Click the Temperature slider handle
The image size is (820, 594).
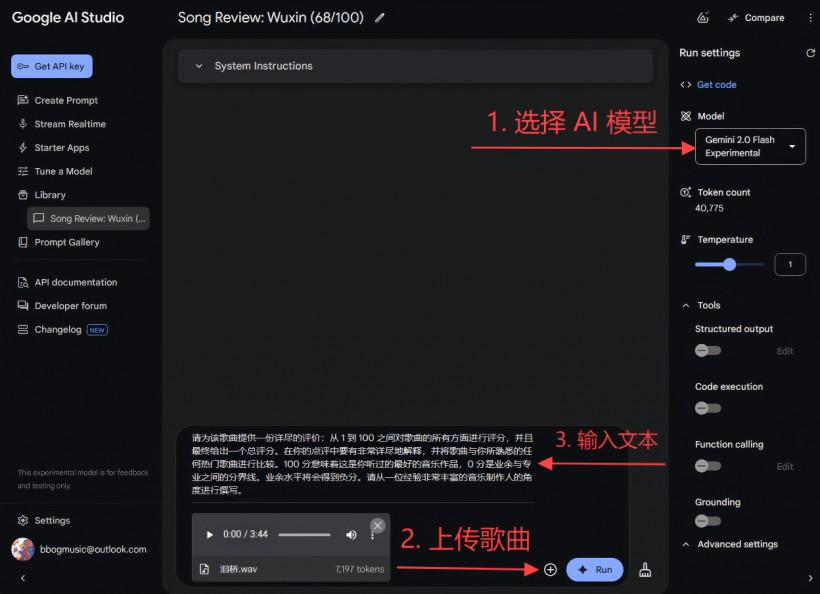pyautogui.click(x=729, y=265)
